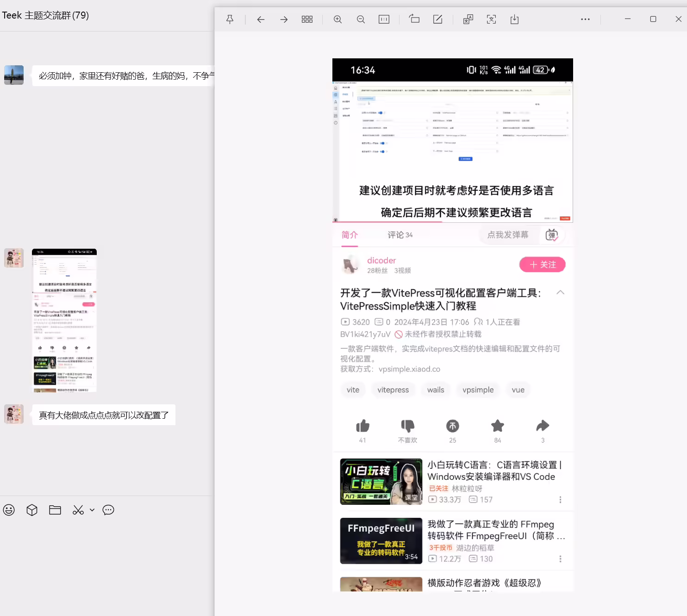Click the screenshot scissors tool
Image resolution: width=687 pixels, height=616 pixels.
click(x=78, y=510)
